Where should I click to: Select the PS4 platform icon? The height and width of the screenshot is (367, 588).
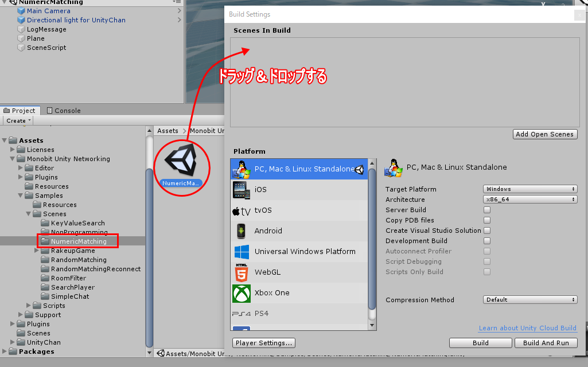pos(242,314)
